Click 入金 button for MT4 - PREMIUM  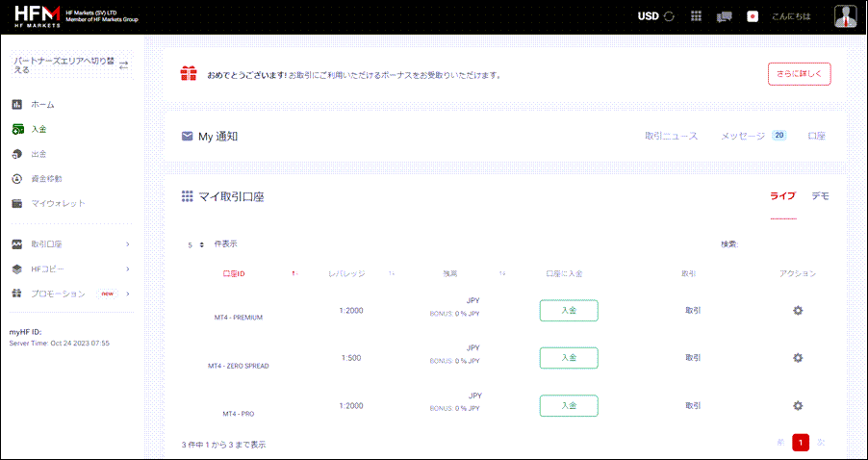[x=568, y=310]
